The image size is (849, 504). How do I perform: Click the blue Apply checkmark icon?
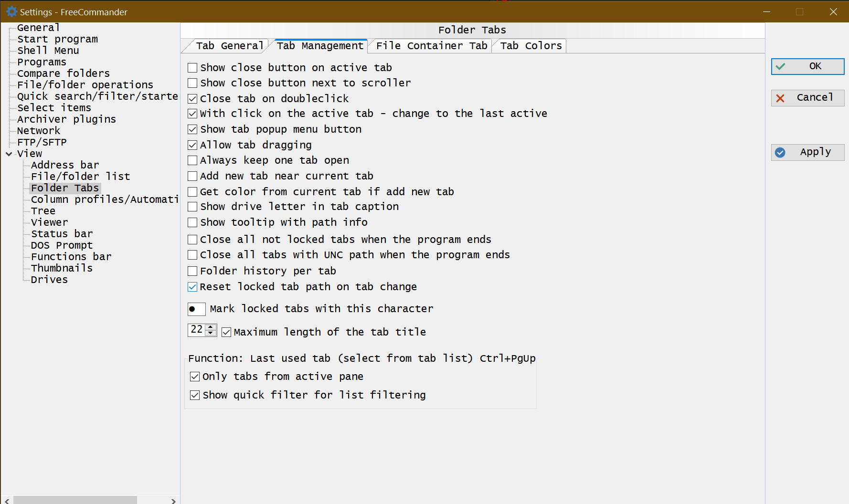click(x=780, y=152)
